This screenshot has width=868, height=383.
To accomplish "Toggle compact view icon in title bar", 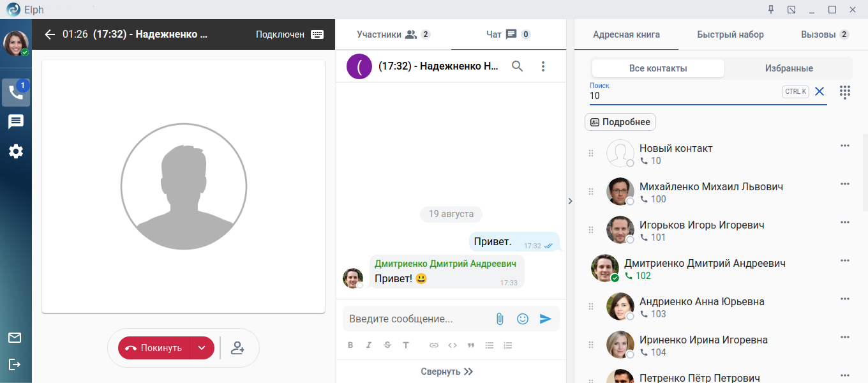I will pyautogui.click(x=791, y=10).
